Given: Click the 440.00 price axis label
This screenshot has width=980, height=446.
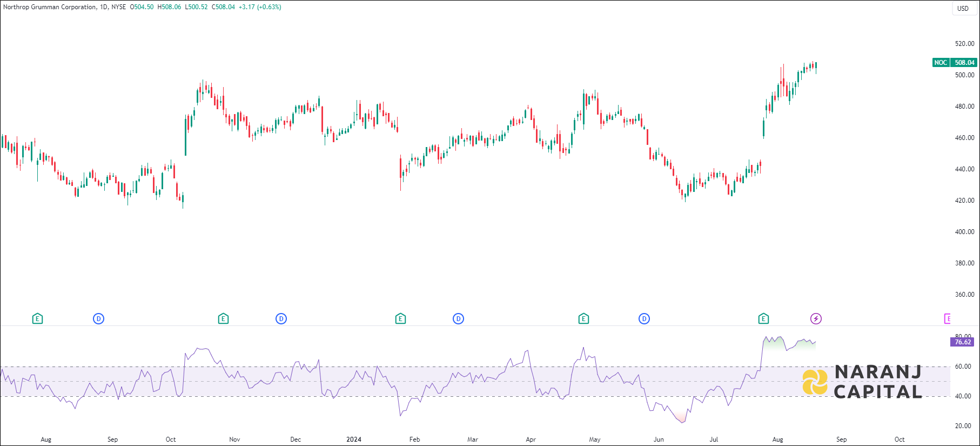Looking at the screenshot, I should point(964,169).
